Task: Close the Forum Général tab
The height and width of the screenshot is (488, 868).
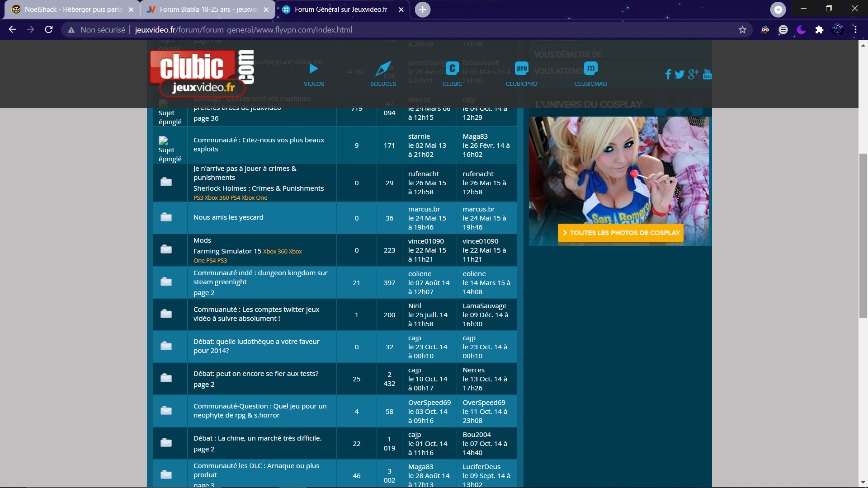Action: tap(401, 9)
